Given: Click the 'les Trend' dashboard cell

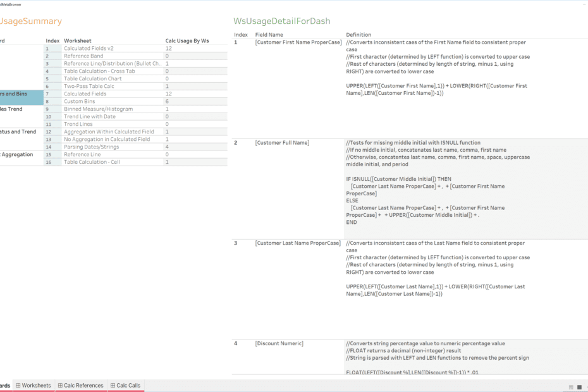Looking at the screenshot, I should pos(21,116).
